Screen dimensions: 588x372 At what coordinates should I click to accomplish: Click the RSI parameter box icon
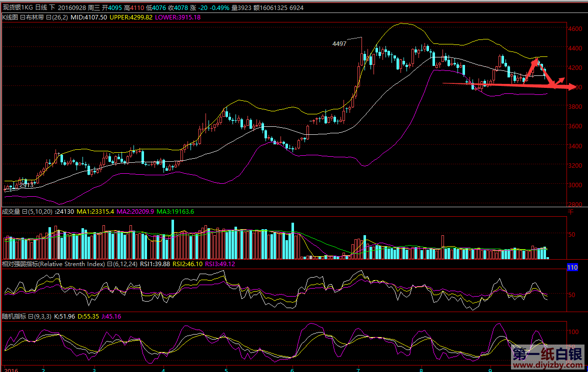[x=109, y=264]
